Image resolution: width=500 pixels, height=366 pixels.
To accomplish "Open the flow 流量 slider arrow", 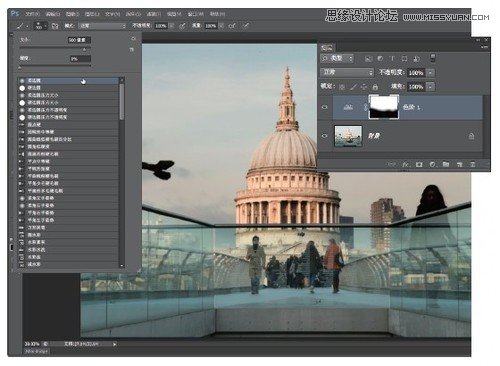I will tap(221, 26).
